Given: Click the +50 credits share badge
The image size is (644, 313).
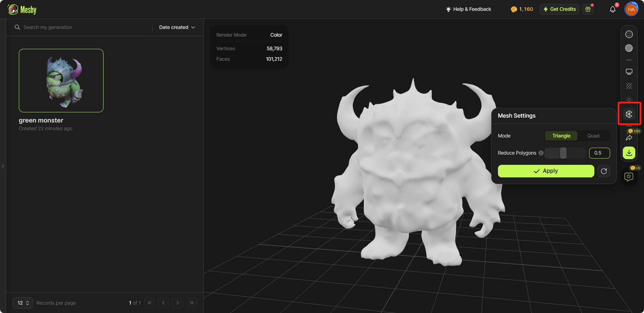Looking at the screenshot, I should [x=634, y=131].
